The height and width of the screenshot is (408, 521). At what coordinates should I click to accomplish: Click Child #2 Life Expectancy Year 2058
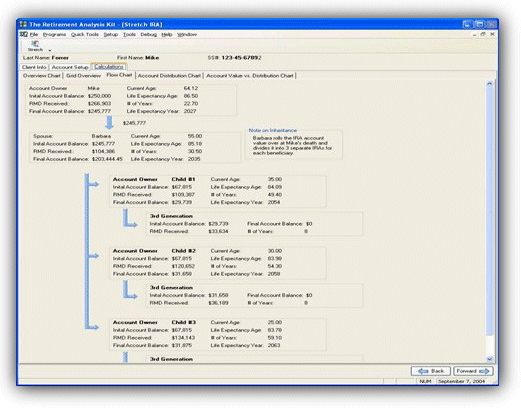tap(274, 274)
